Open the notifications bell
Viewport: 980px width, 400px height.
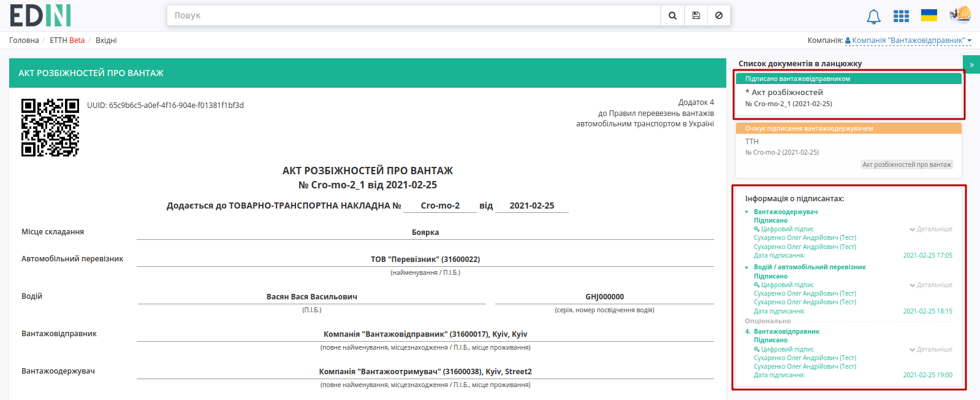[873, 17]
